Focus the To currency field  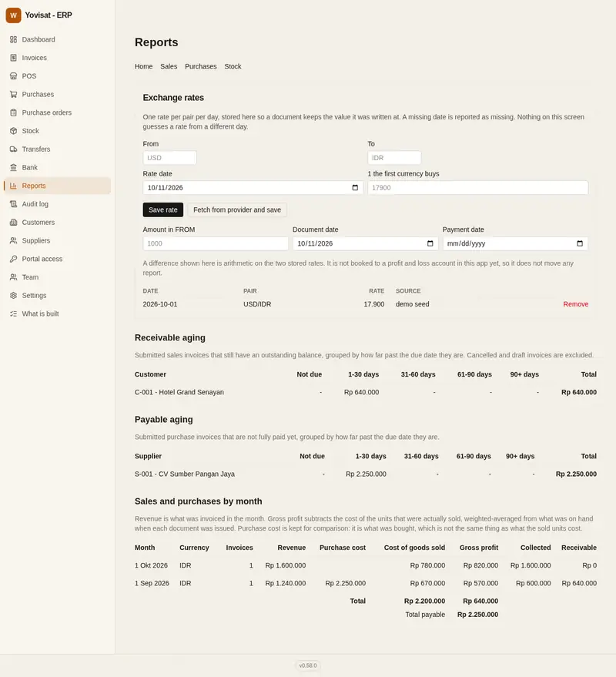coord(394,158)
